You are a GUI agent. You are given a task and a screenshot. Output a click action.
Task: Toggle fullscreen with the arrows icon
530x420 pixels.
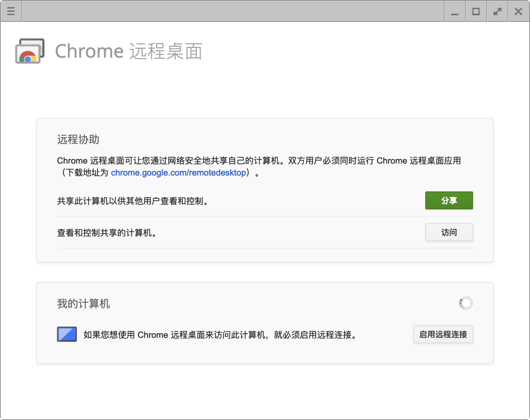(497, 11)
